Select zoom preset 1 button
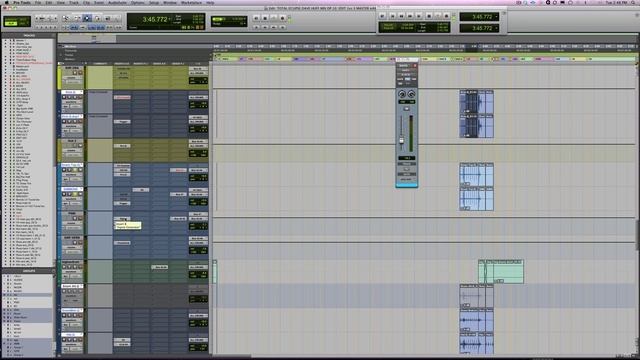Screen dimensions: 640x360 [37, 27]
